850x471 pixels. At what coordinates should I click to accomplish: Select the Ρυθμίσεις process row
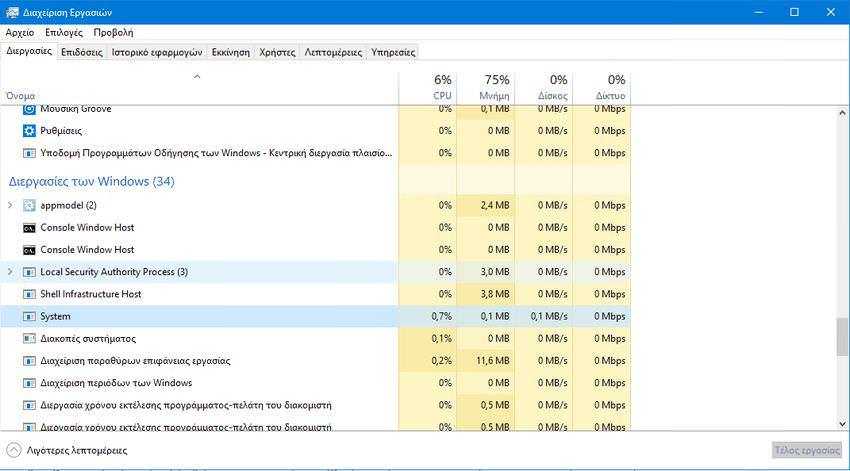click(315, 131)
